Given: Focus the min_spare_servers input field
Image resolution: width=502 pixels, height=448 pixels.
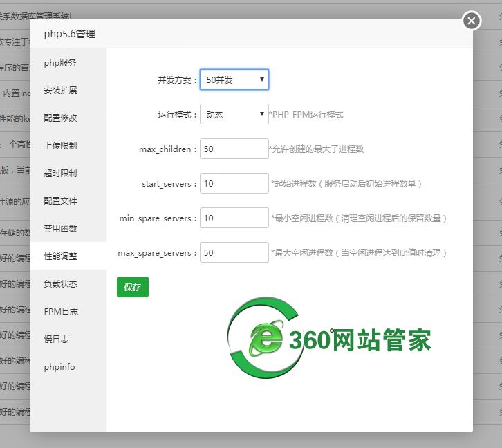Looking at the screenshot, I should point(234,218).
